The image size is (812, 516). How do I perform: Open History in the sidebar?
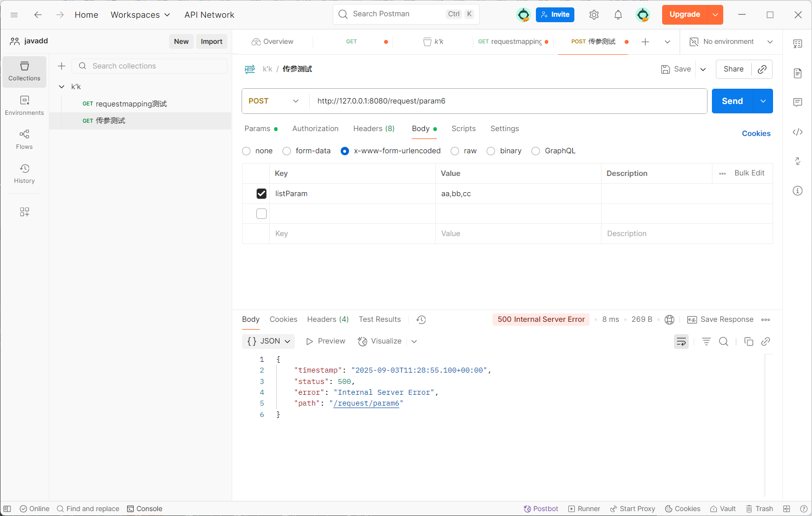click(24, 174)
